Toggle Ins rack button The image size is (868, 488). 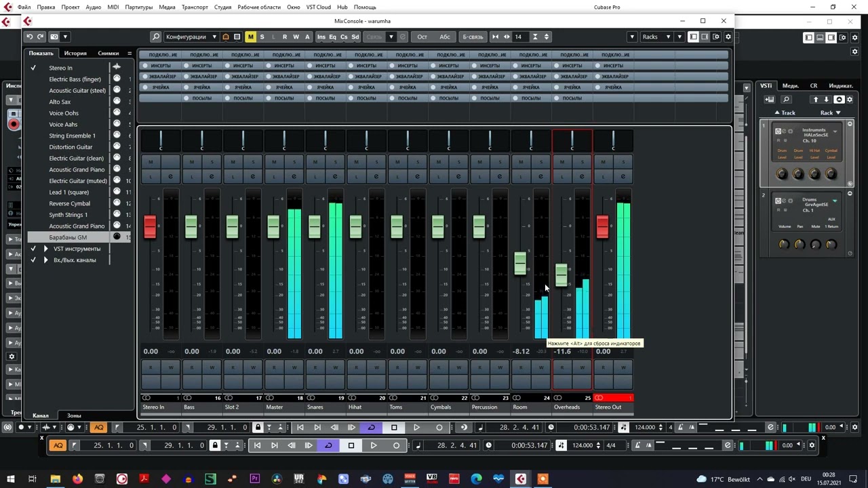coord(321,37)
